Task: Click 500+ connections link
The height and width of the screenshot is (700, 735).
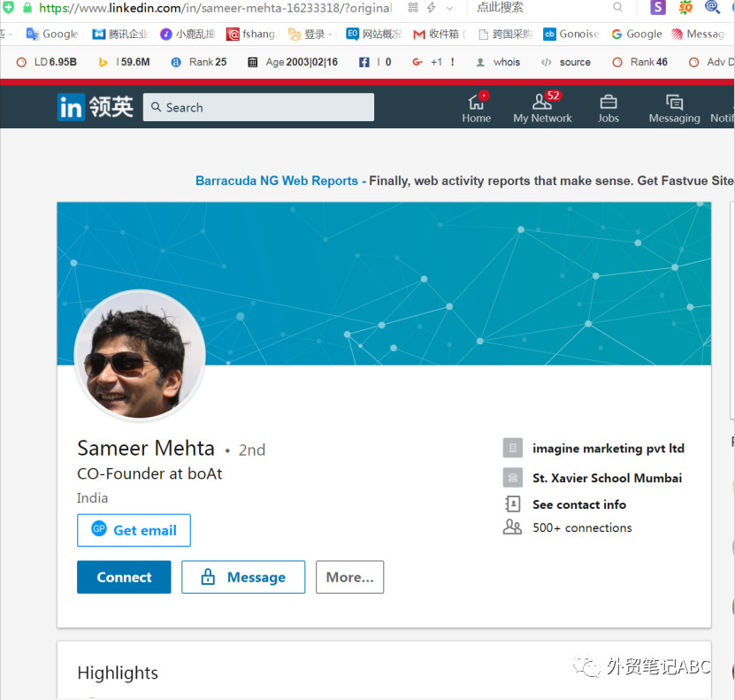Action: [582, 527]
